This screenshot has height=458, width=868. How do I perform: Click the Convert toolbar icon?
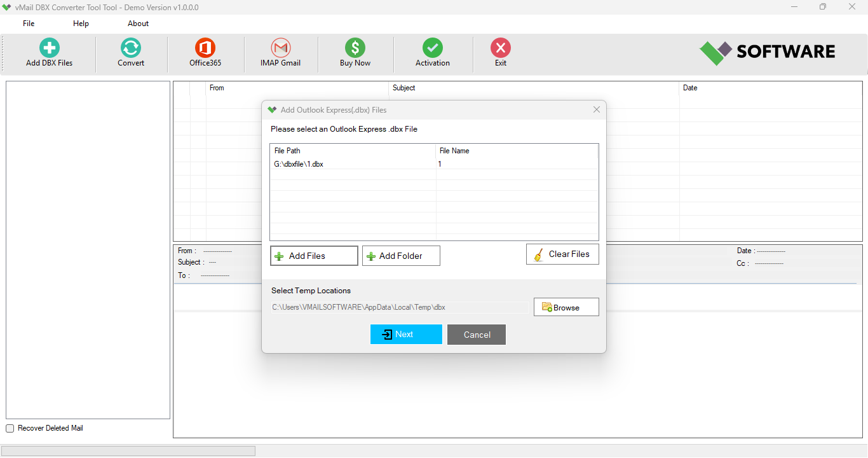tap(131, 49)
